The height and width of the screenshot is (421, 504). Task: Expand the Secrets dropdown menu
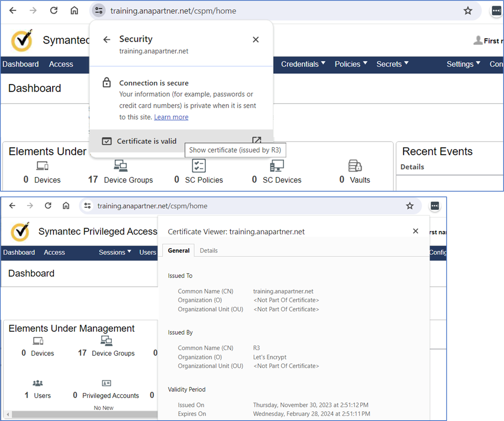[392, 64]
